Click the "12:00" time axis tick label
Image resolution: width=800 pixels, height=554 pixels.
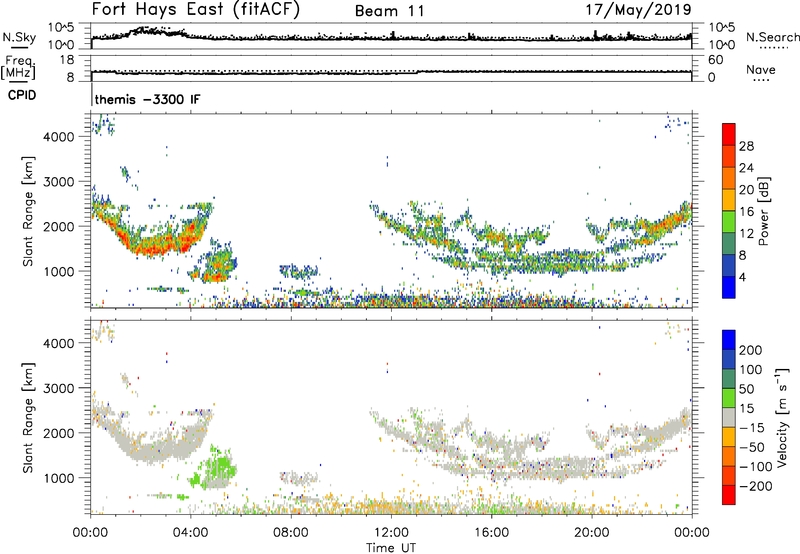391,533
